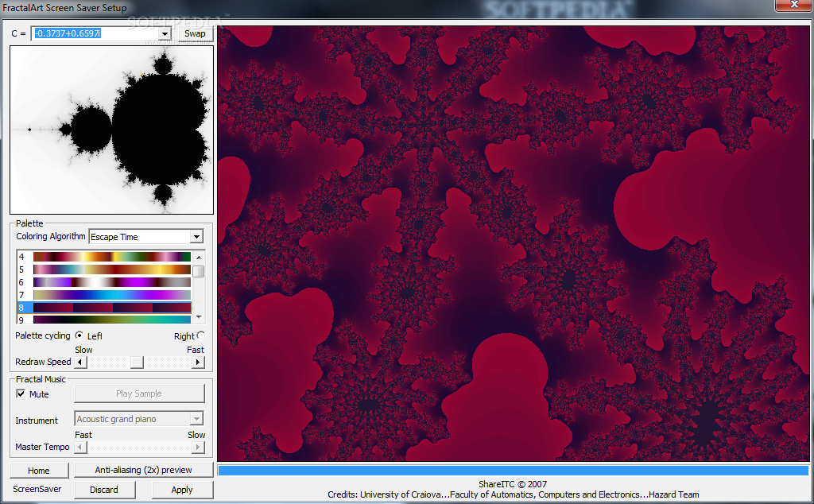814x504 pixels.
Task: Click Master Tempo right arrow
Action: tap(198, 447)
